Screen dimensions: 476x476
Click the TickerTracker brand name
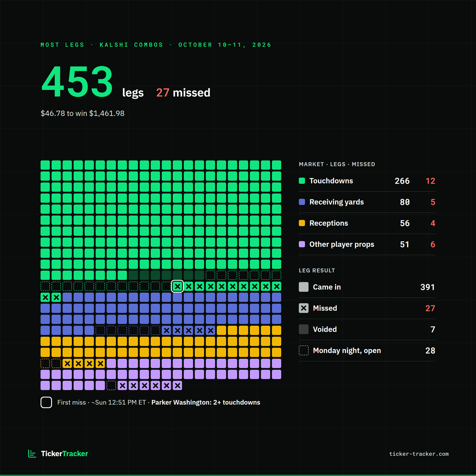pos(65,454)
